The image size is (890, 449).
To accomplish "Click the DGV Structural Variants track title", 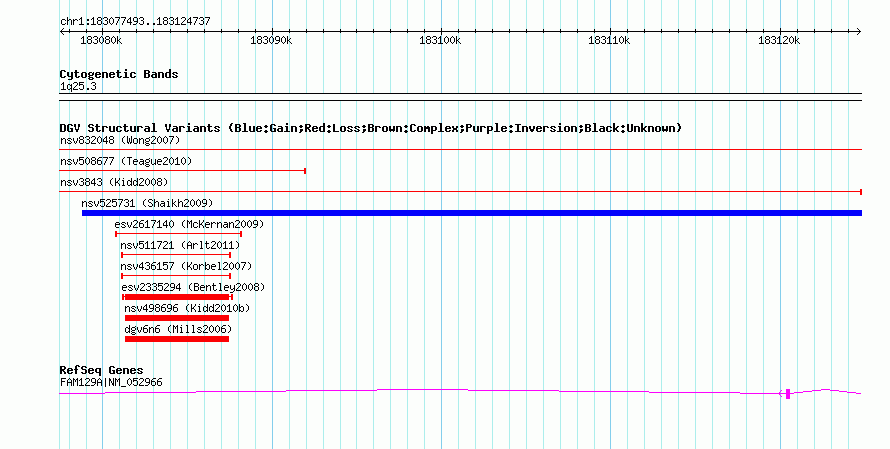I will click(371, 128).
